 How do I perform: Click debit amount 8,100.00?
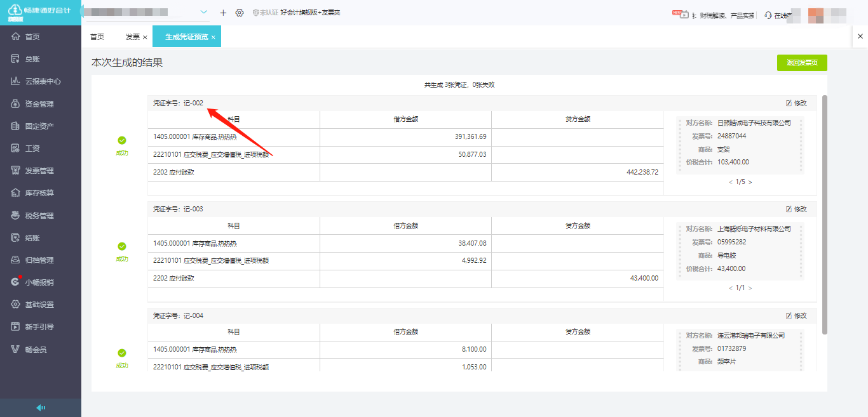click(x=474, y=349)
